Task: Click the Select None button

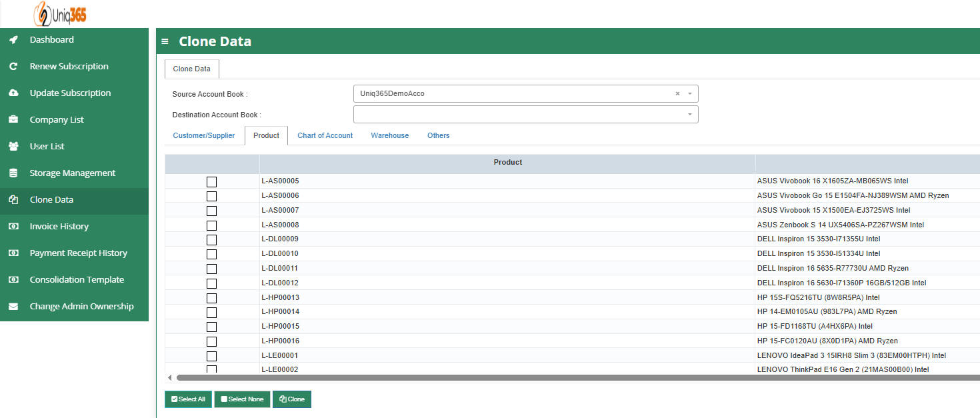Action: tap(242, 399)
